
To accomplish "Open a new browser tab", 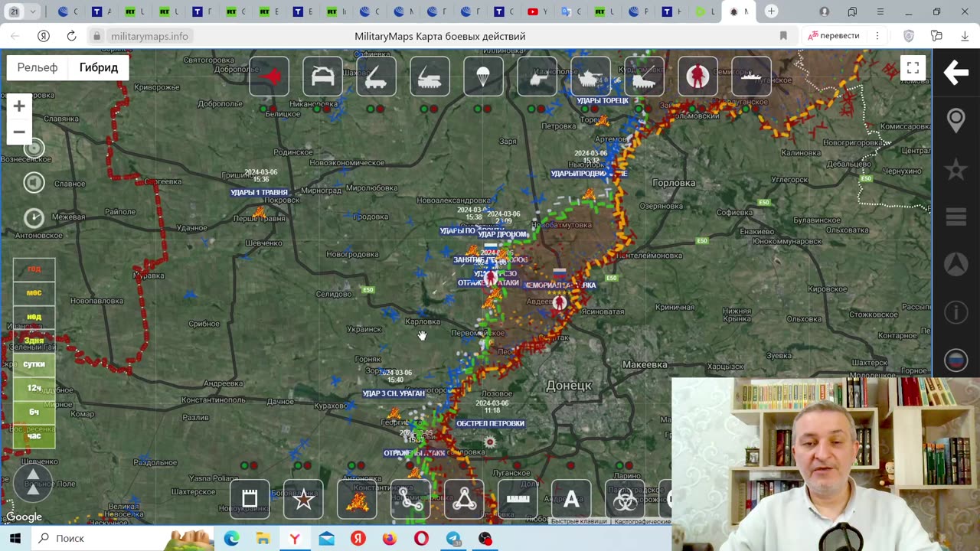I will coord(772,11).
